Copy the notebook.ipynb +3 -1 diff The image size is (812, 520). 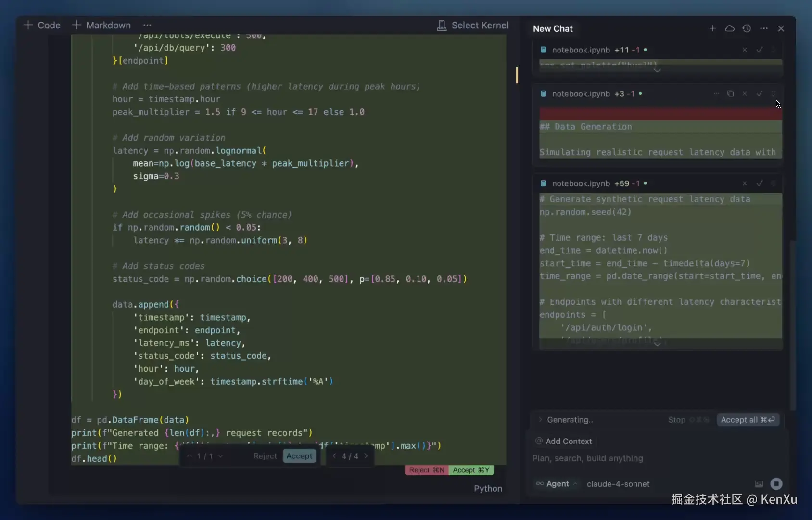[x=730, y=93]
